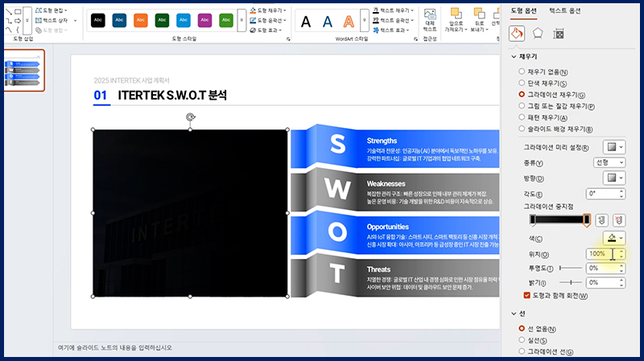The image size is (644, 361).
Task: Select the curve shape in gallery
Action: (9, 30)
